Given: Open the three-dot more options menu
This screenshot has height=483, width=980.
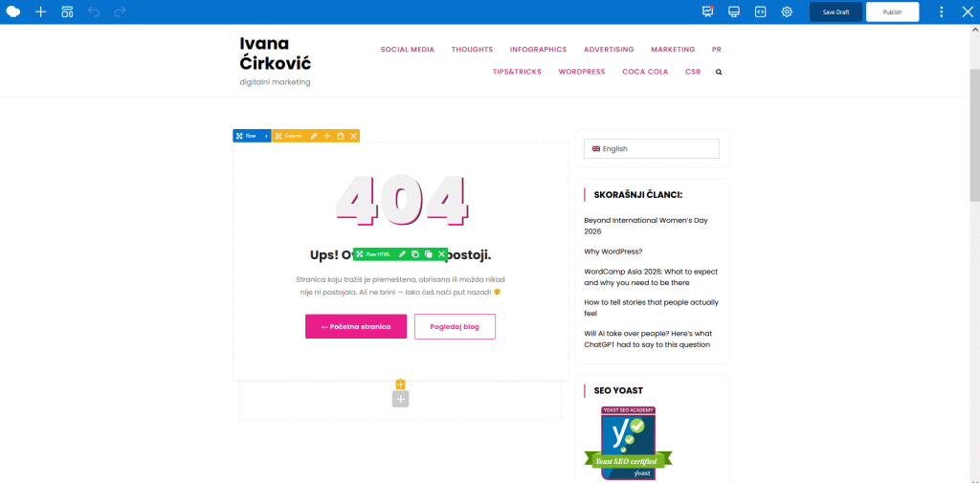Looking at the screenshot, I should tap(942, 11).
